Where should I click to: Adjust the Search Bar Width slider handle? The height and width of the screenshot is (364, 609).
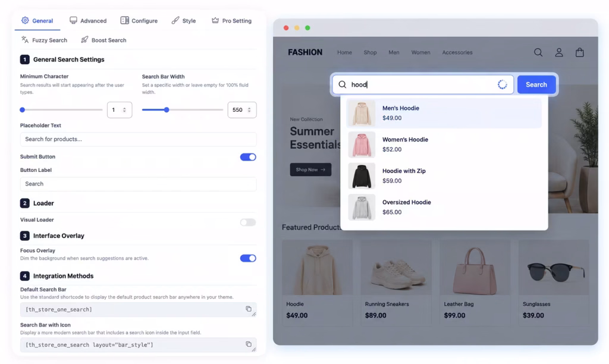[x=167, y=110]
